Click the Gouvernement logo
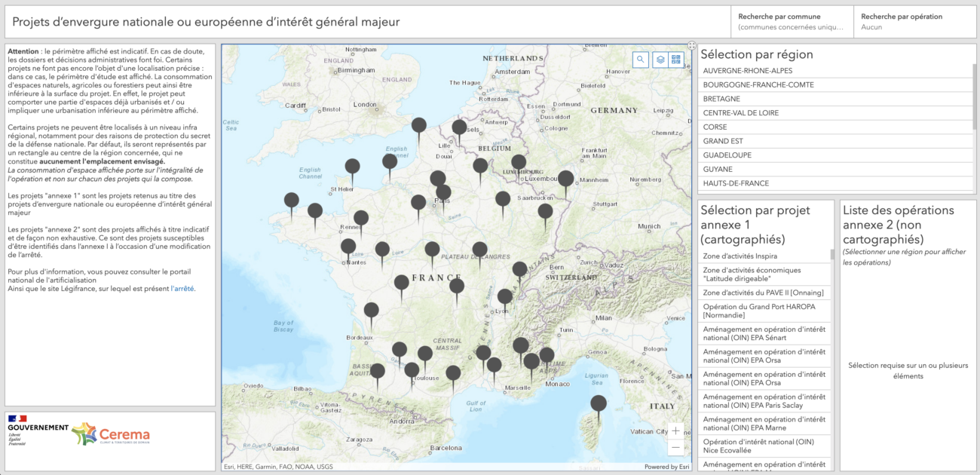This screenshot has width=980, height=475. coord(38,432)
